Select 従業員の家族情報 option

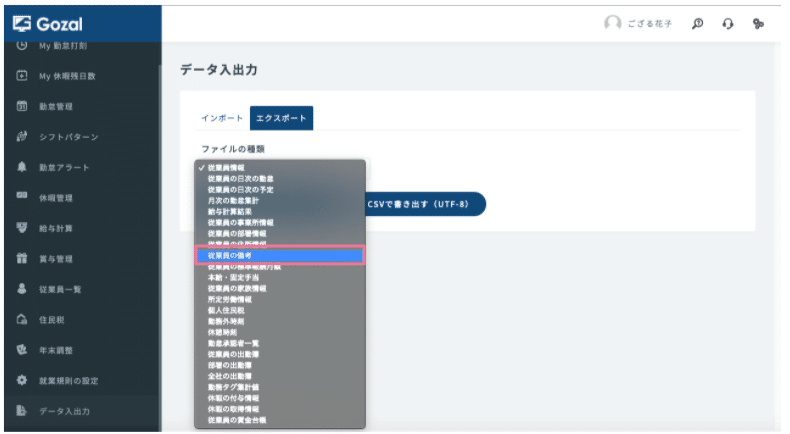[280, 288]
